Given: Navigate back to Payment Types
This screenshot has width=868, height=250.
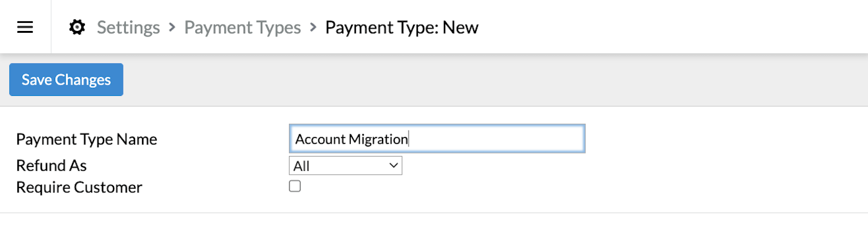Looking at the screenshot, I should tap(242, 27).
